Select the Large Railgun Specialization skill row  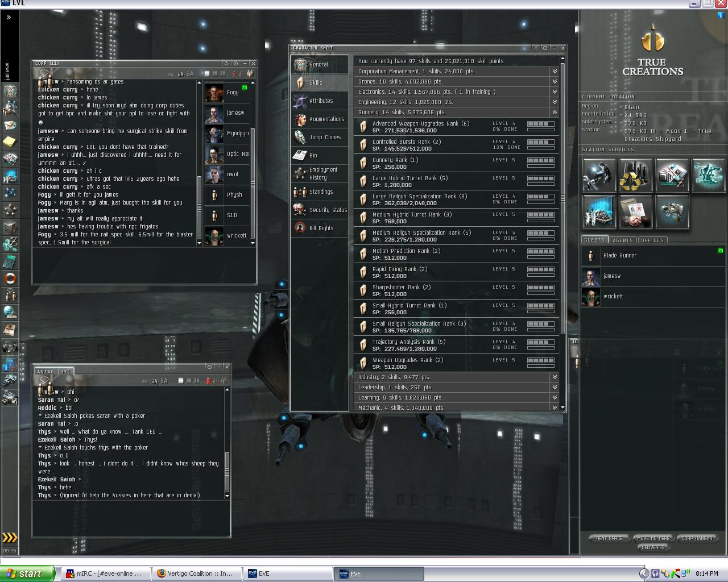[456, 199]
